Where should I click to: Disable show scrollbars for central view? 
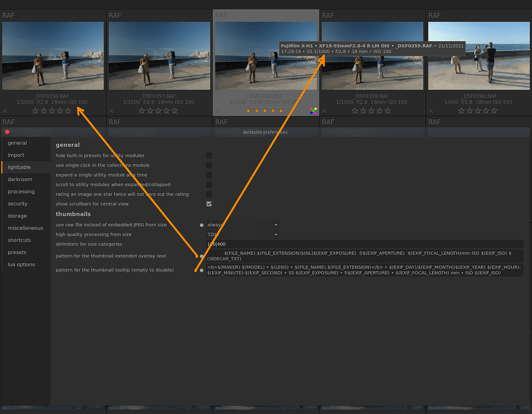coord(209,204)
